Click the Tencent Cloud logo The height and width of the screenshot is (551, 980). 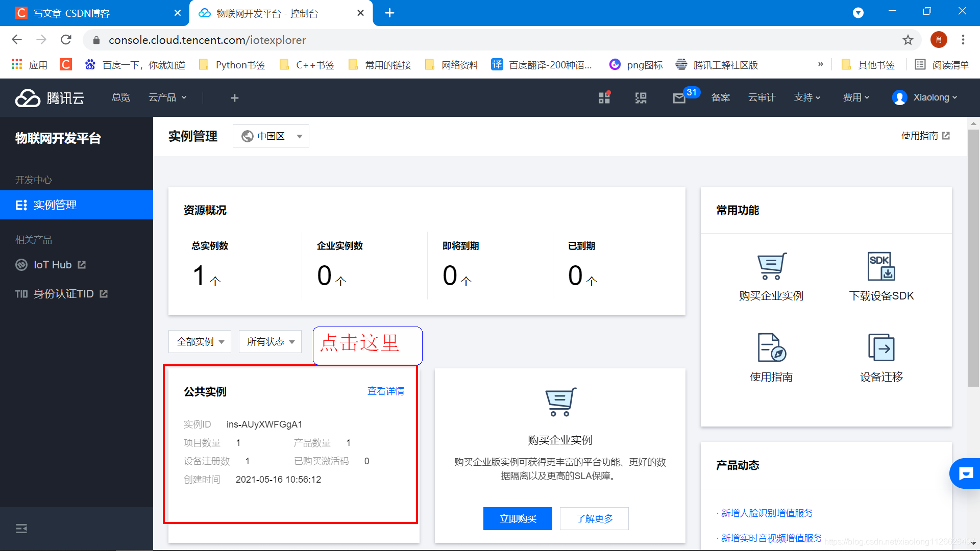[50, 98]
